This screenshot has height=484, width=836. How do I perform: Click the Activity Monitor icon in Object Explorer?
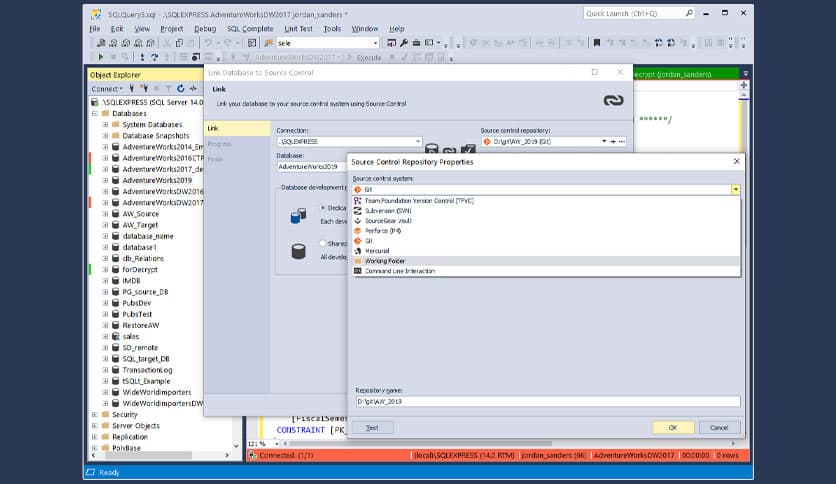pos(193,88)
